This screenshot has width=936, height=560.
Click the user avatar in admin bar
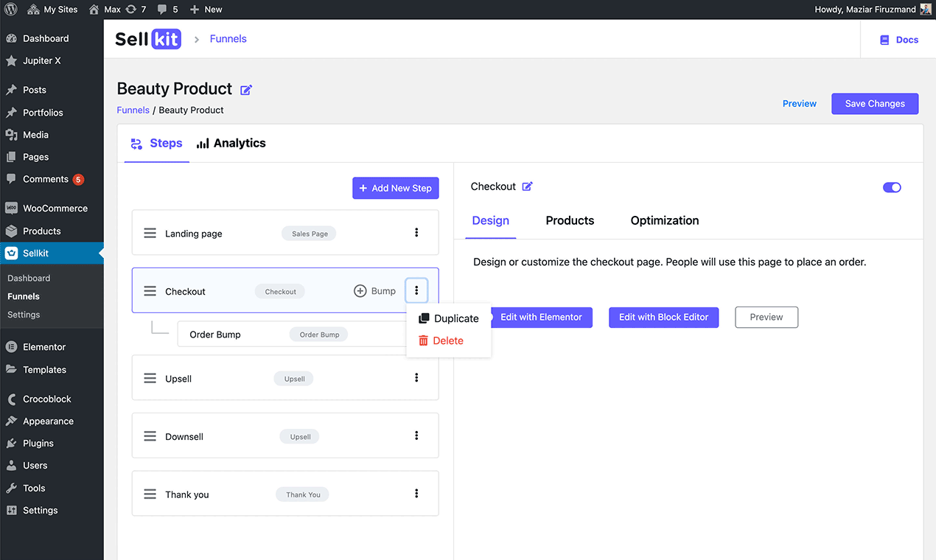coord(926,10)
